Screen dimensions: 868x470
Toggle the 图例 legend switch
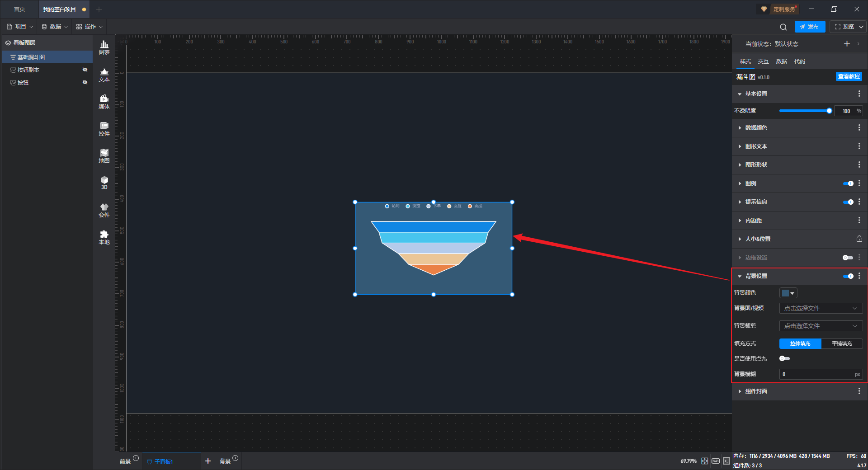click(848, 183)
